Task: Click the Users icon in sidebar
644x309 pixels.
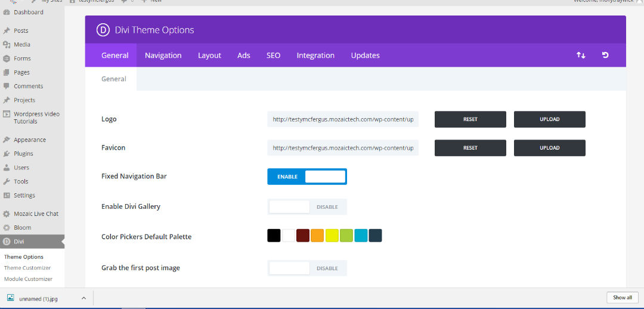Action: [7, 168]
